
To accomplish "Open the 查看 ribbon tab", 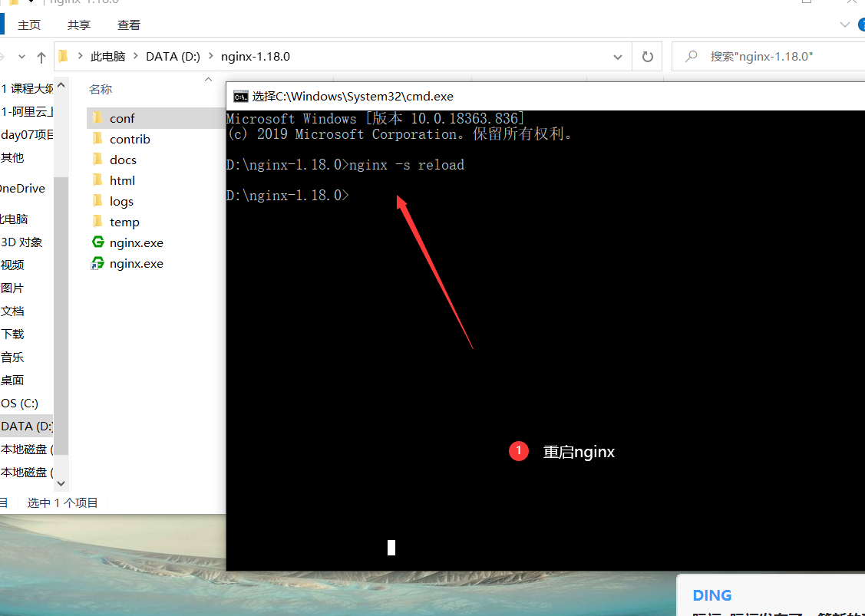I will point(128,25).
